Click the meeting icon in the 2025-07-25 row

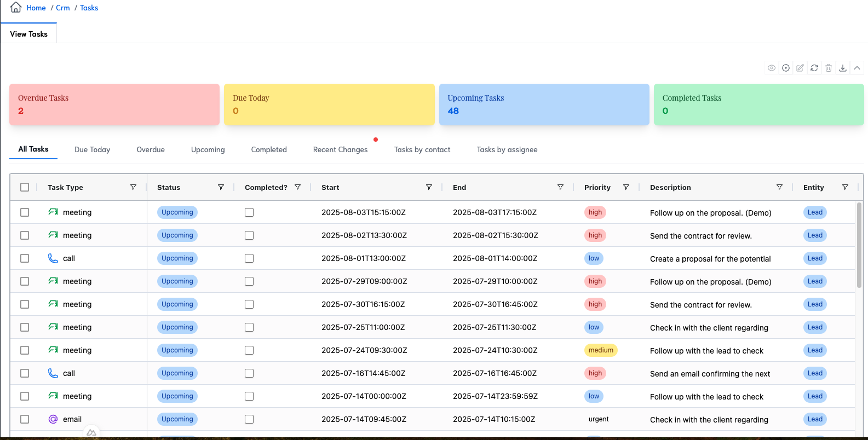coord(53,327)
